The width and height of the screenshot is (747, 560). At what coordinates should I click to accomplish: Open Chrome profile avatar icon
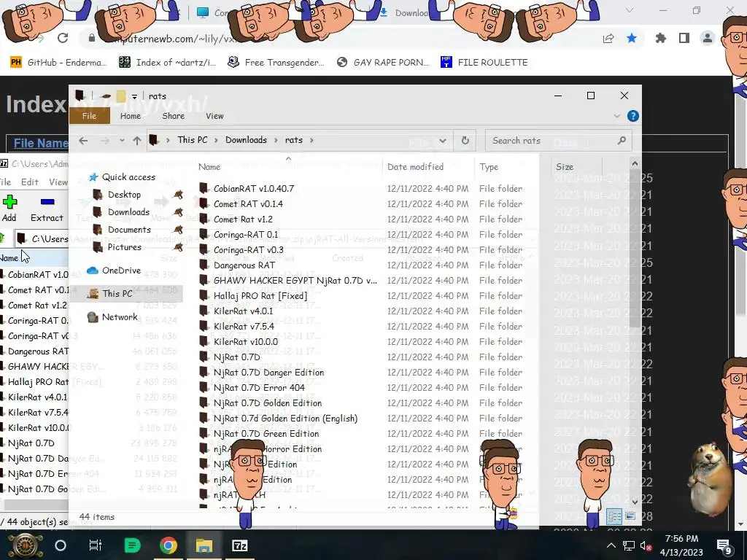(708, 38)
